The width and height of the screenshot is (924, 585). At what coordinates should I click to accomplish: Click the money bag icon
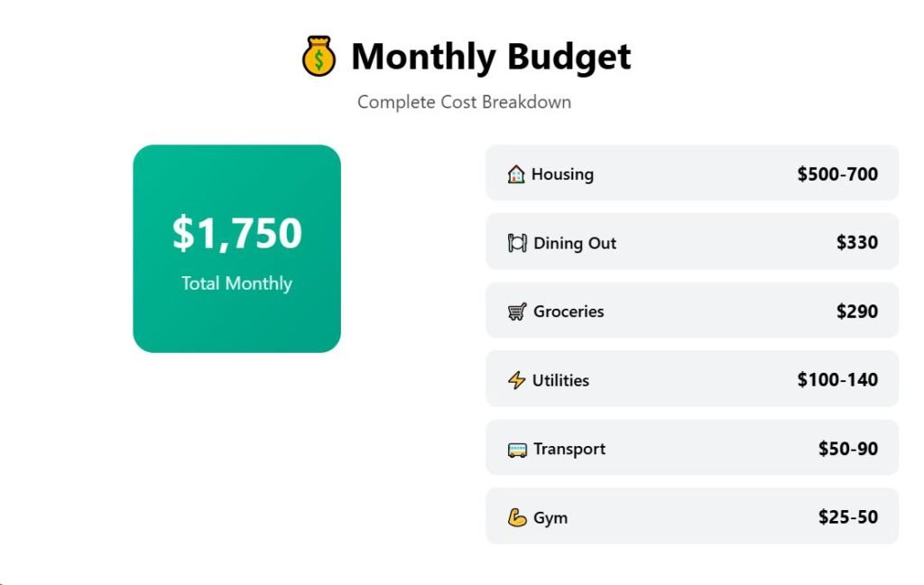(x=319, y=57)
